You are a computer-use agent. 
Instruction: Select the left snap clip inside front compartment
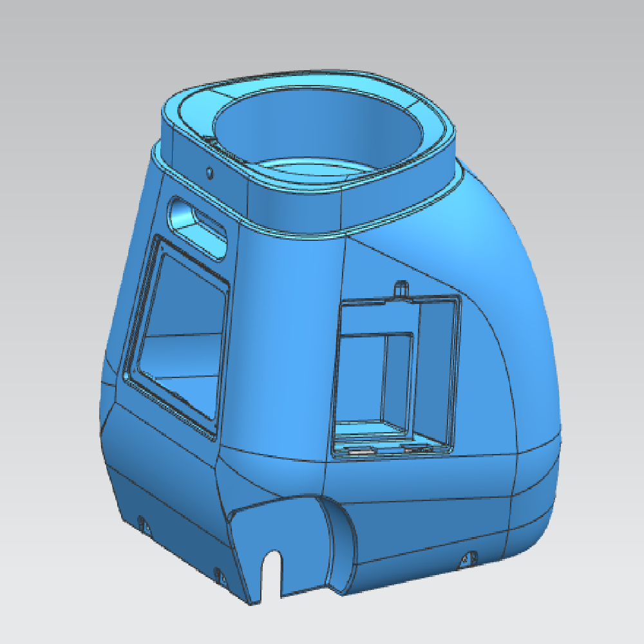[359, 452]
